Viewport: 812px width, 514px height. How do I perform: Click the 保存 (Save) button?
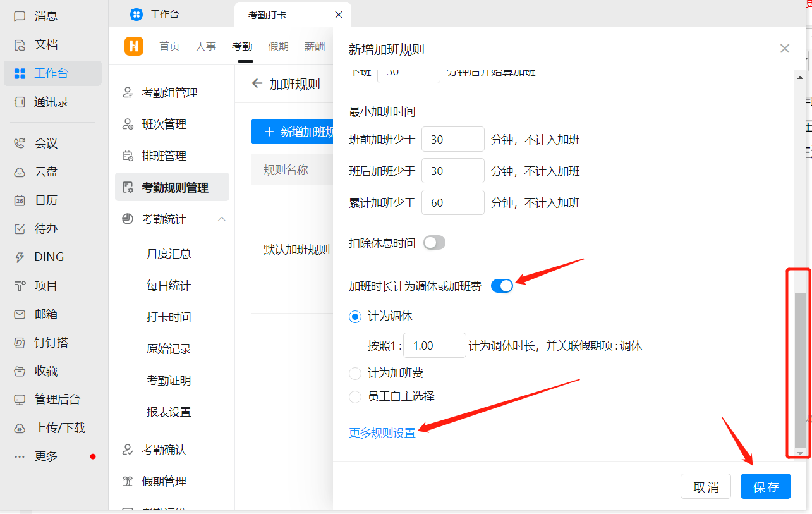[765, 486]
